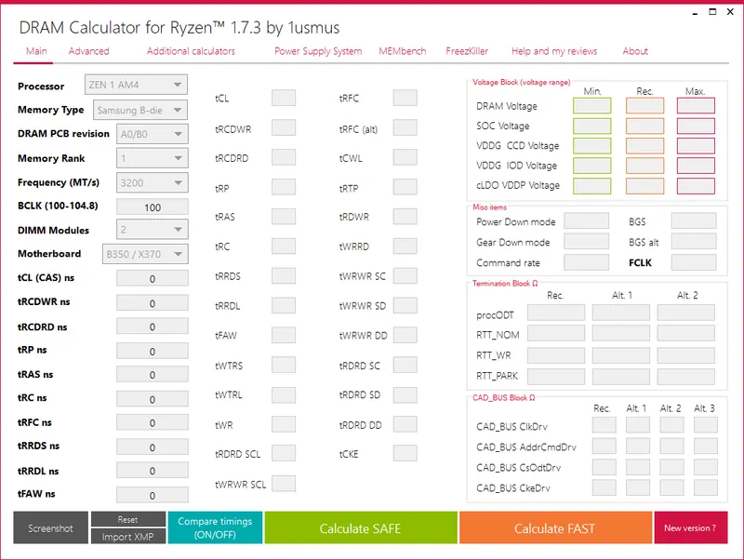744x560 pixels.
Task: Click the tRRDL ns input field
Action: pyautogui.click(x=153, y=471)
